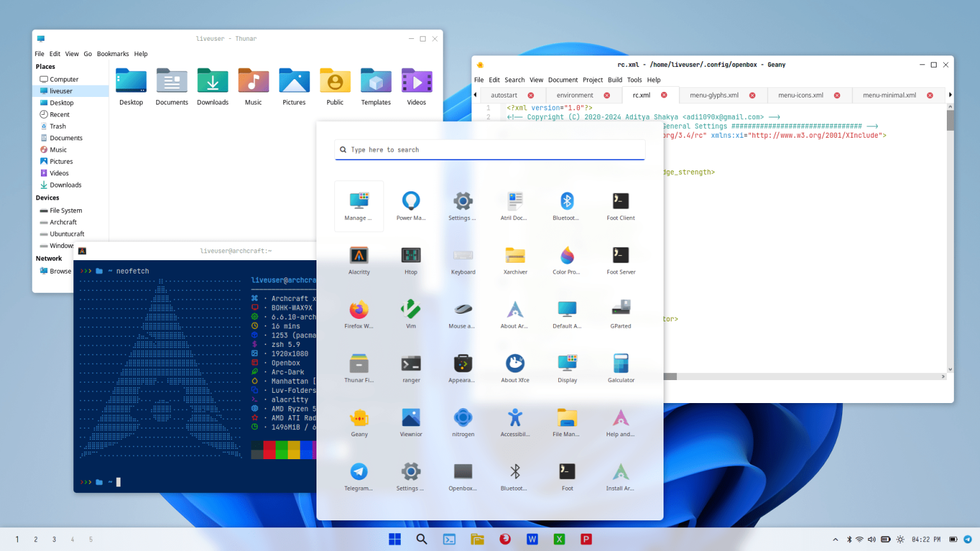
Task: Expand the hidden icons tray chevron
Action: click(835, 539)
